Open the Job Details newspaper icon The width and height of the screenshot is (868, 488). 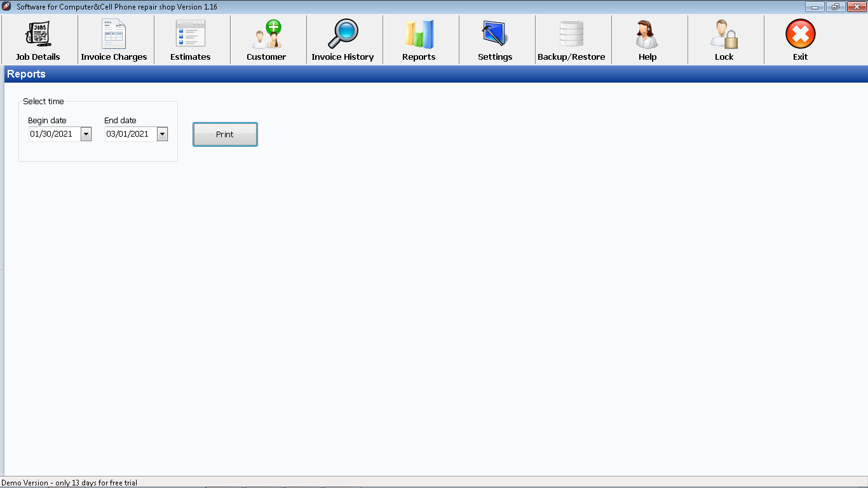click(x=38, y=34)
